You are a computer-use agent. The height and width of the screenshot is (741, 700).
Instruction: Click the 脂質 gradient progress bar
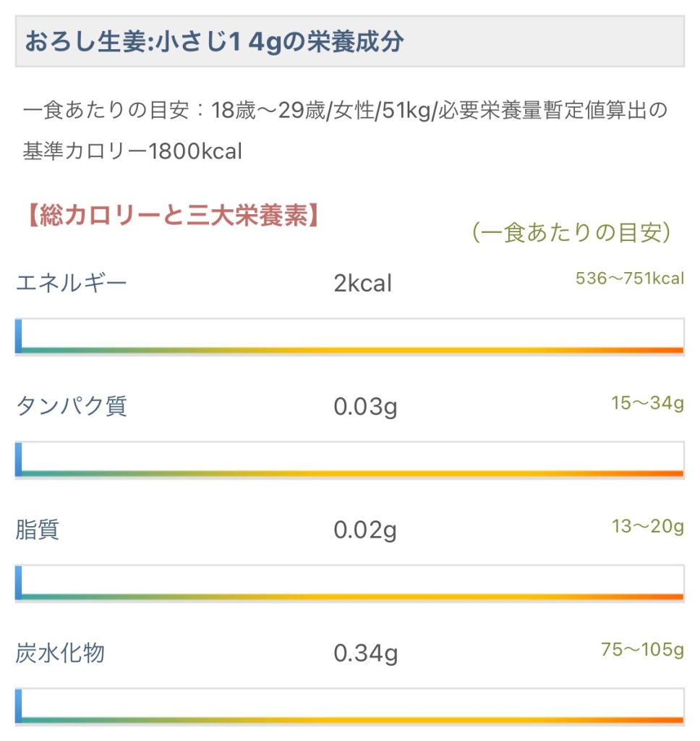[x=349, y=583]
